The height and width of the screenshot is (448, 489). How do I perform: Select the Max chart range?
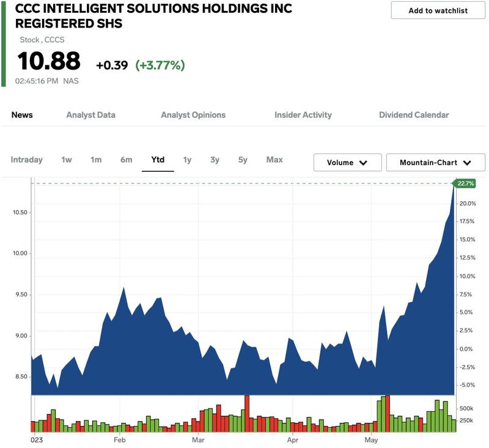[274, 160]
